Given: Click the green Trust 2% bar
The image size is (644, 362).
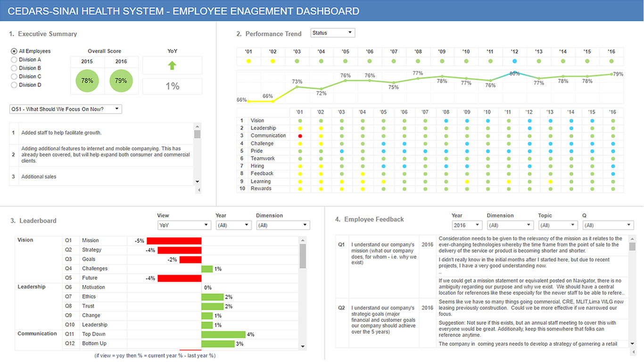Looking at the screenshot, I should (212, 306).
